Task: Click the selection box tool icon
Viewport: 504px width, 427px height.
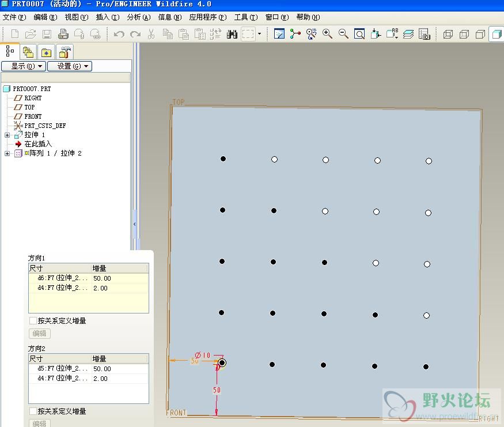Action: point(248,34)
